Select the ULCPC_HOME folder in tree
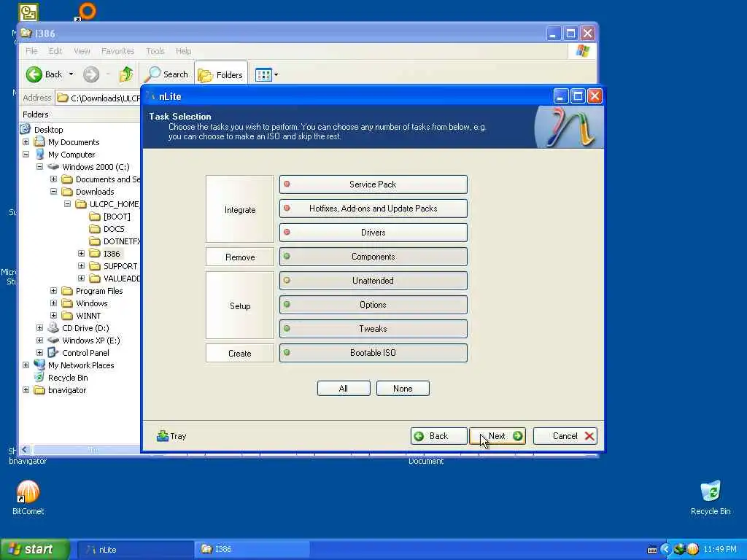This screenshot has height=560, width=747. 115,204
